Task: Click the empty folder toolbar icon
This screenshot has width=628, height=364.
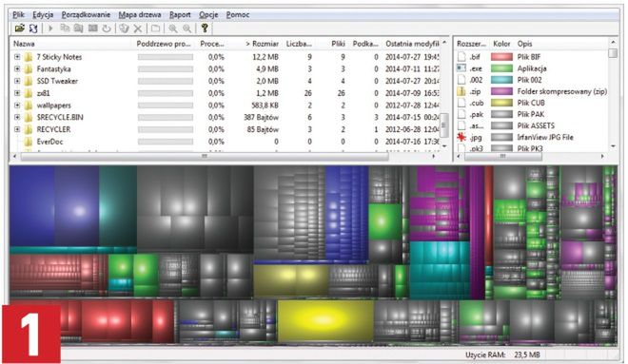Action: 155,29
